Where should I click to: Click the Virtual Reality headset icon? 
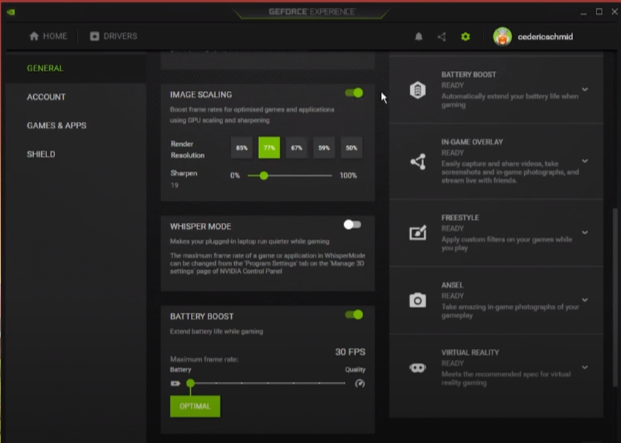[417, 368]
